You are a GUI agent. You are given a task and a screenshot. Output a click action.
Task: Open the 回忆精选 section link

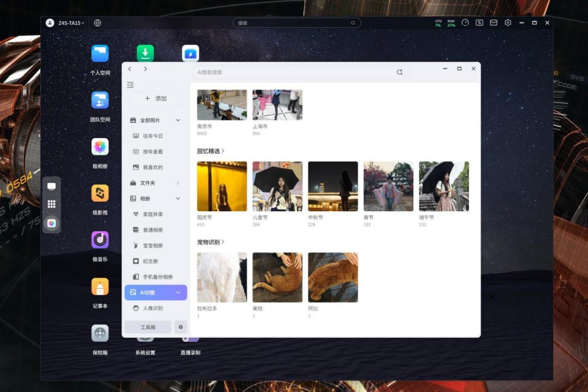click(211, 151)
